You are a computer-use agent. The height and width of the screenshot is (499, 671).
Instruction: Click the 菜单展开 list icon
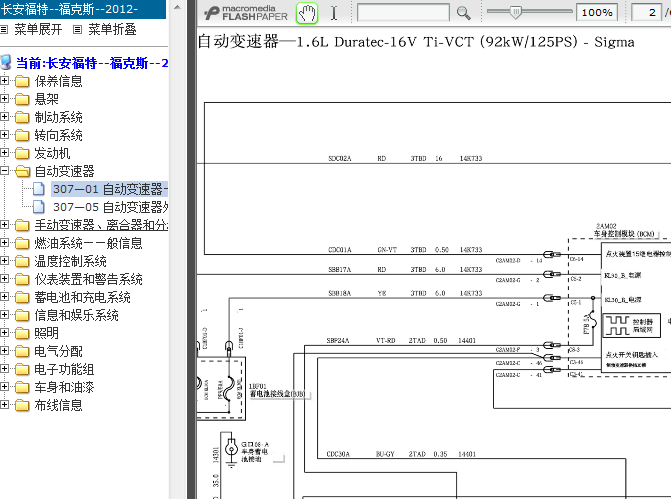click(x=4, y=30)
